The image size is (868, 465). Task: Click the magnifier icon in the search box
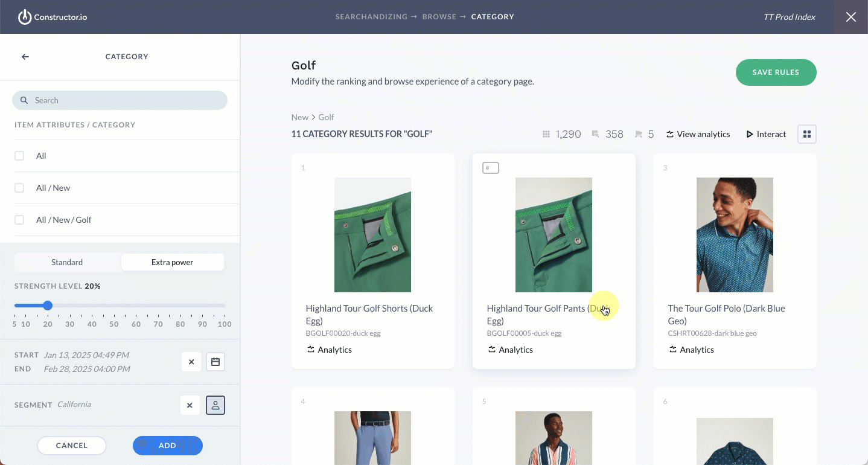click(24, 100)
